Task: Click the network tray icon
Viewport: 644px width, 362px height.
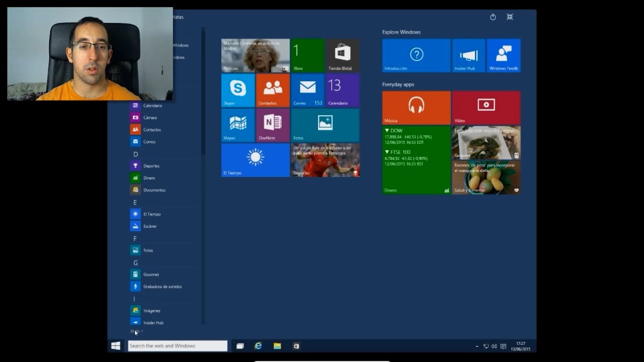Action: click(486, 346)
